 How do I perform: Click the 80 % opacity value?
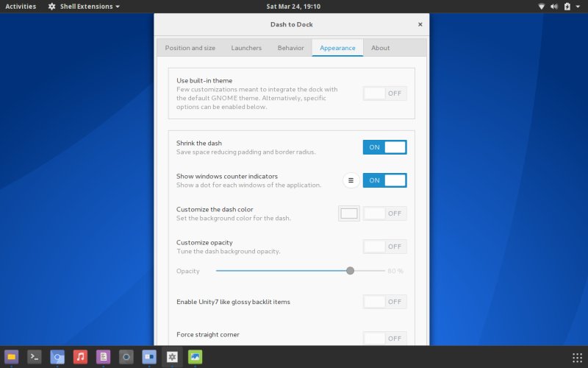395,271
